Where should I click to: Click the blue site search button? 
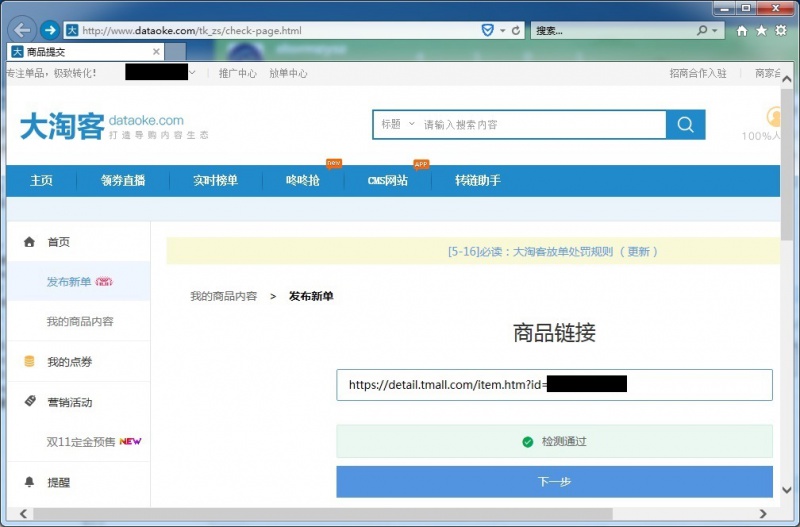(x=686, y=124)
